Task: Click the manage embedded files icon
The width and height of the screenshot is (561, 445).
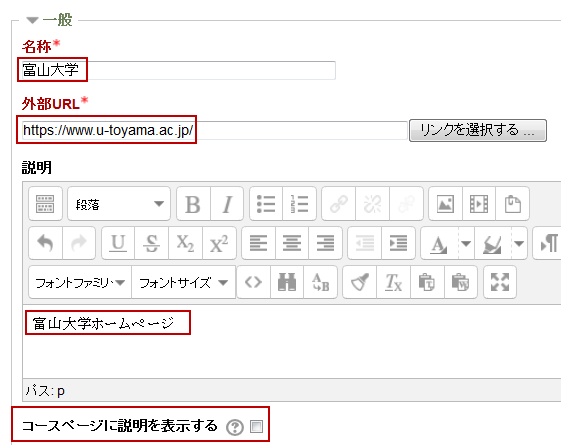Action: [x=513, y=204]
